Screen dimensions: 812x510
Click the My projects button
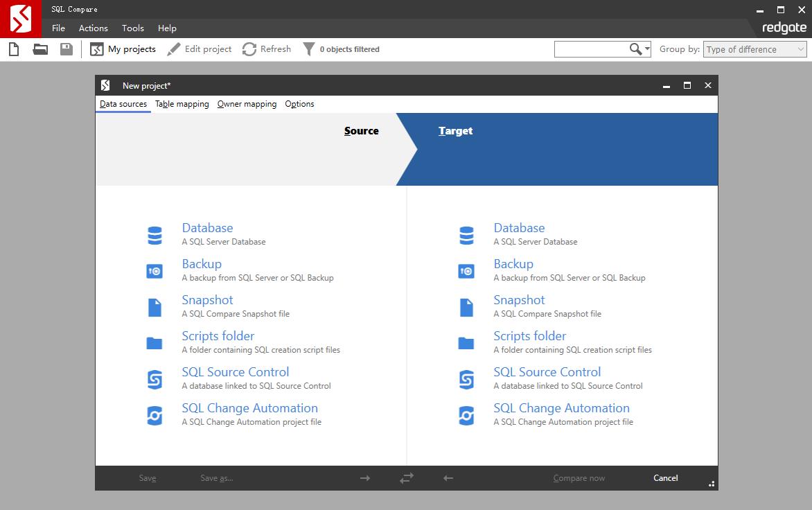[x=123, y=49]
